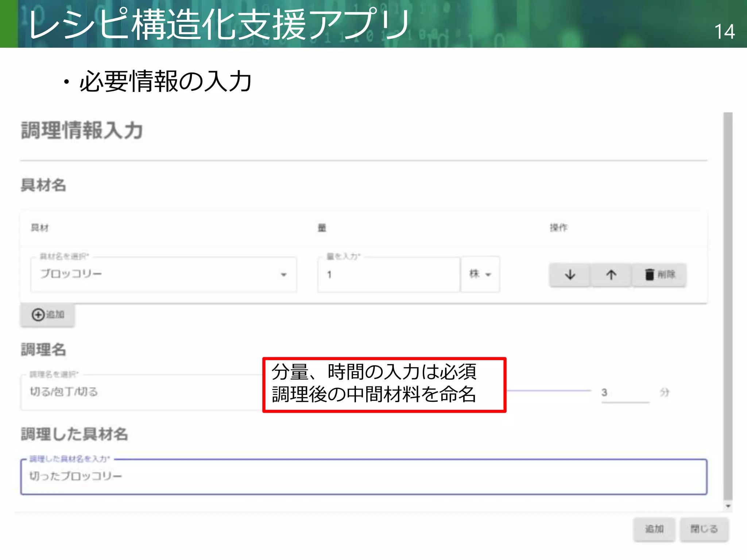The height and width of the screenshot is (560, 747).
Task: Click the 閉じる button to close the dialog
Action: click(704, 529)
